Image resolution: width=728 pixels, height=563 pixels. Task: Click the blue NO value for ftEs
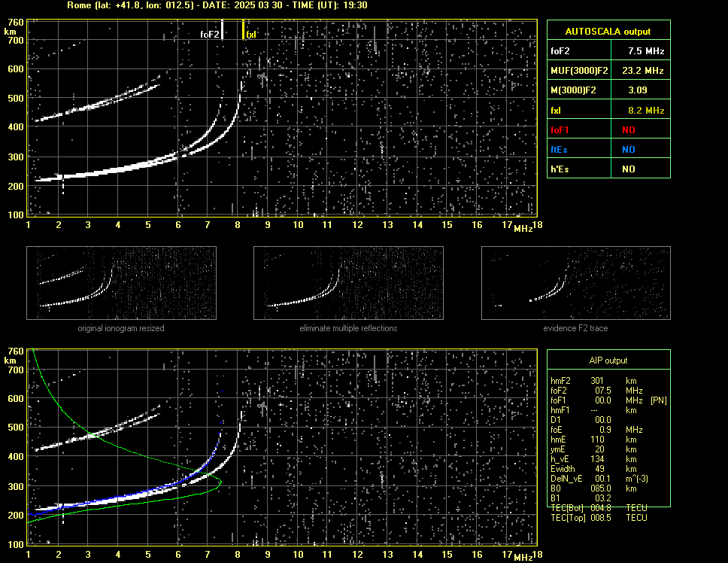click(629, 150)
